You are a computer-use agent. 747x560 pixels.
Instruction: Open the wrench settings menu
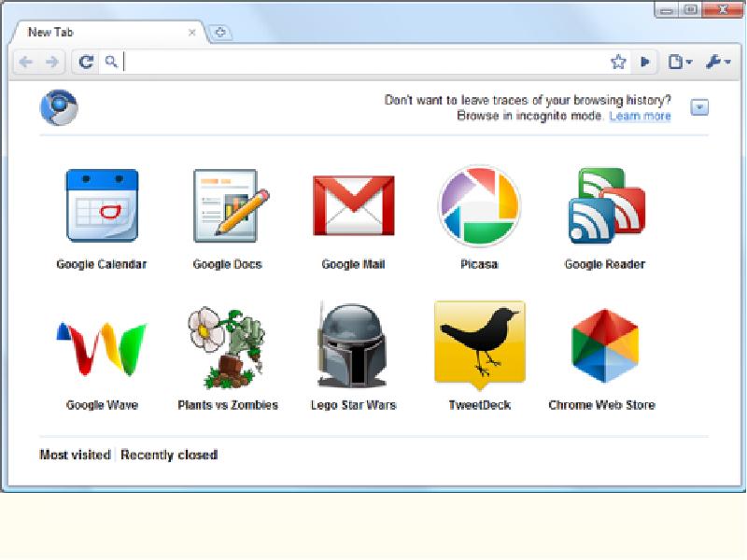[717, 62]
